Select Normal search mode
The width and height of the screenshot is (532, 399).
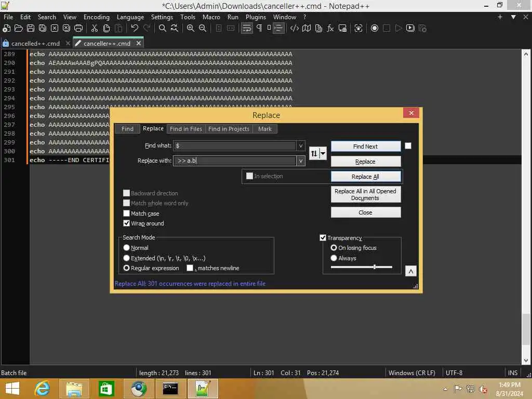click(x=127, y=248)
